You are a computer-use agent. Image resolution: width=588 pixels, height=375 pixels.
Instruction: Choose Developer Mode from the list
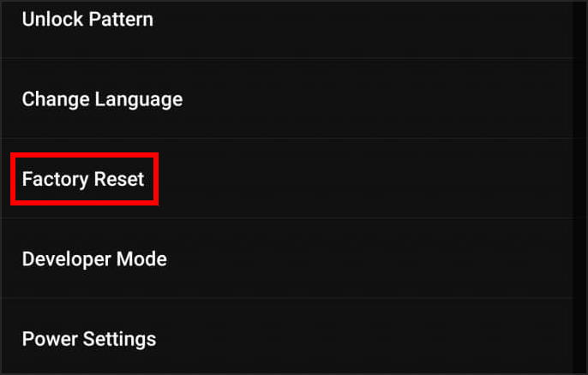pyautogui.click(x=94, y=259)
